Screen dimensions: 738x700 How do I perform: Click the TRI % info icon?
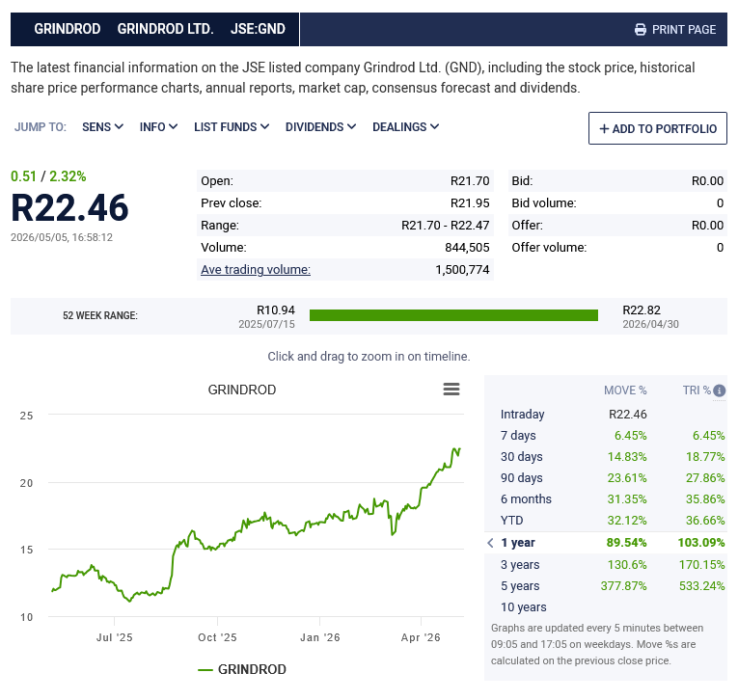pos(719,390)
